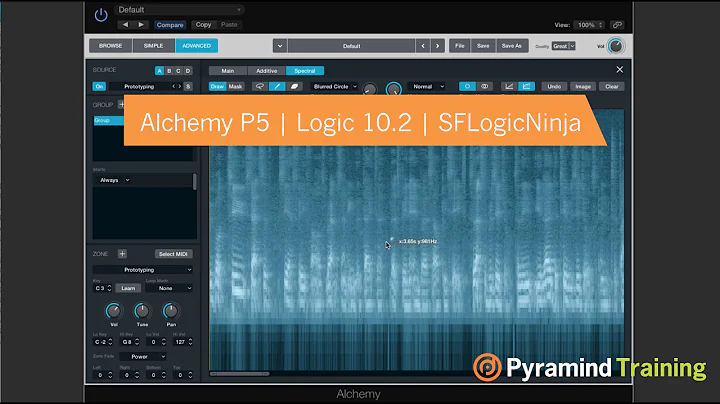Select source D

pos(188,71)
